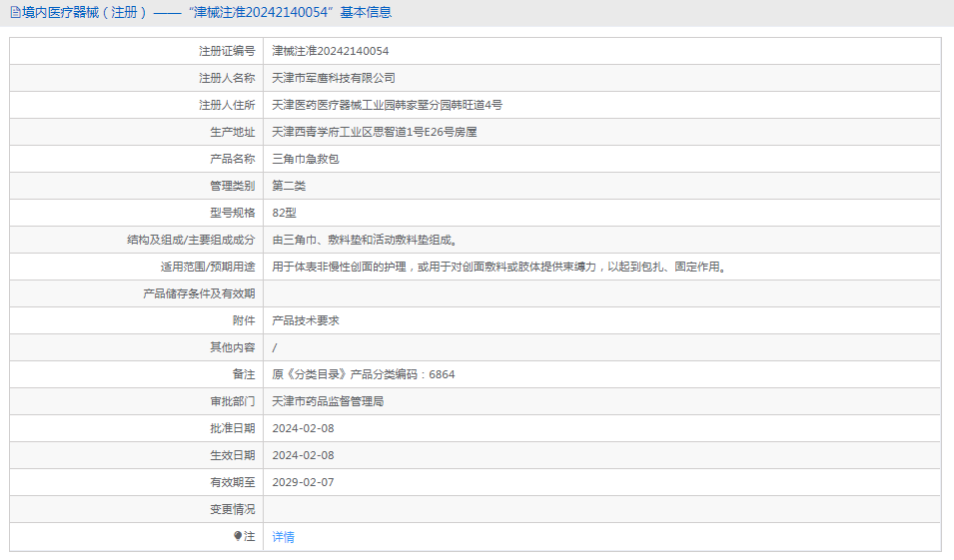Click the label 附件
This screenshot has height=560, width=954.
244,320
